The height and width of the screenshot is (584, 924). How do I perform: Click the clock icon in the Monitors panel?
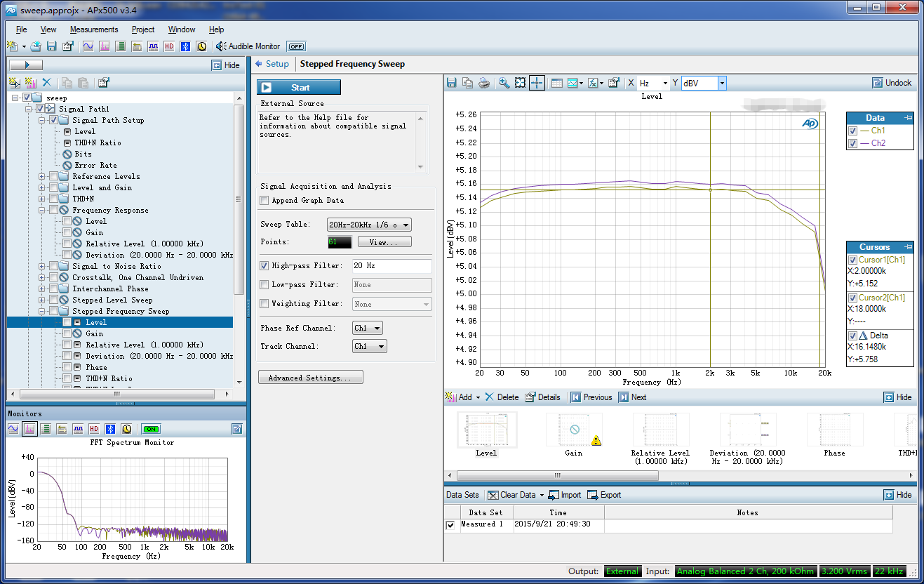[126, 429]
